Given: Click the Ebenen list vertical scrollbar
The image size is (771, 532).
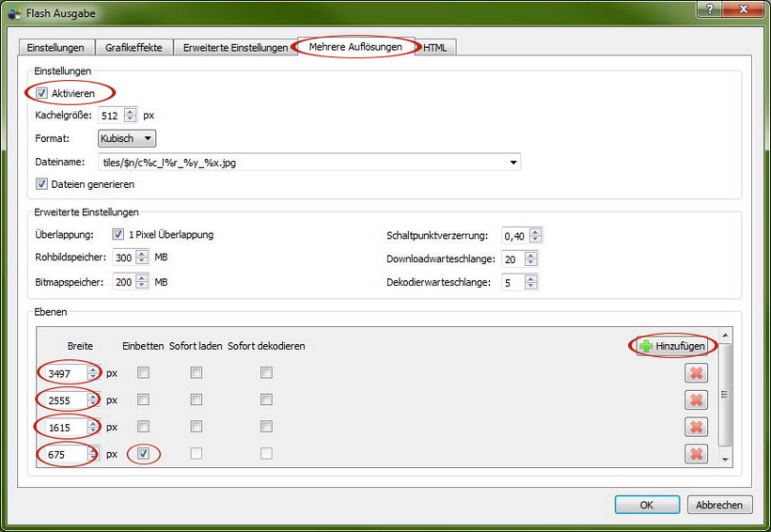Looking at the screenshot, I should pos(724,395).
